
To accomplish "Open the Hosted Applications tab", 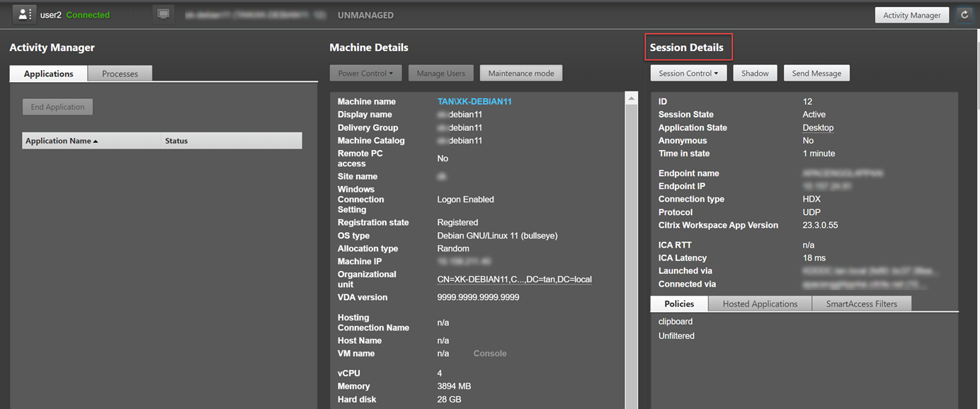I will [760, 304].
